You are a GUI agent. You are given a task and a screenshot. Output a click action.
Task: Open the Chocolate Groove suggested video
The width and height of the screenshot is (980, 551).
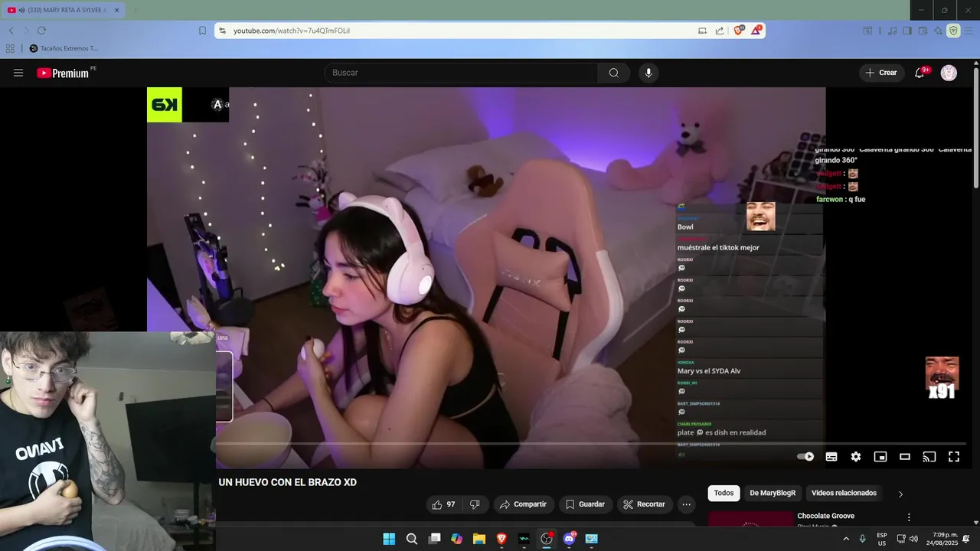(825, 516)
